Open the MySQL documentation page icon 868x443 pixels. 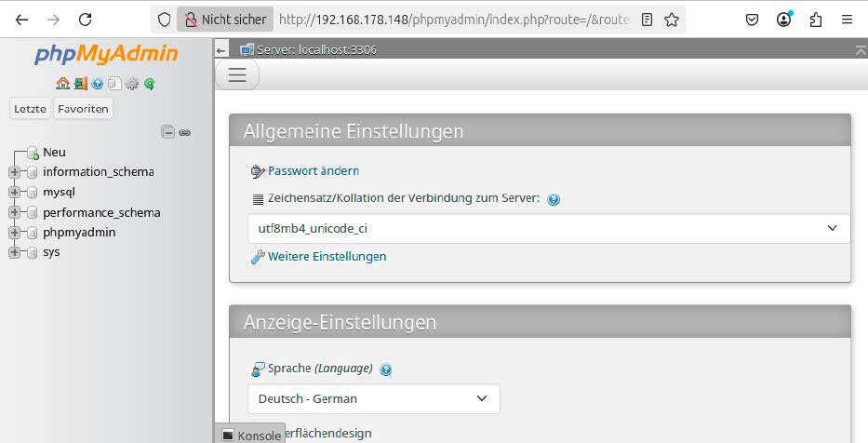(114, 84)
